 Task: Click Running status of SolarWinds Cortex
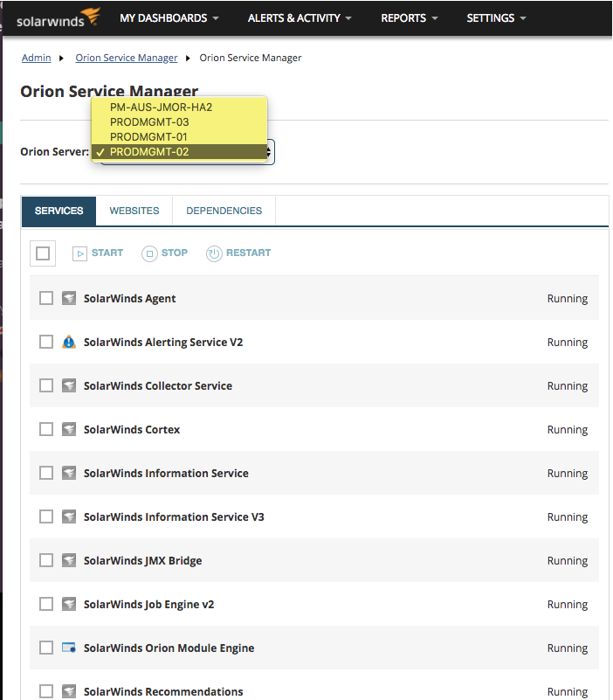(568, 430)
